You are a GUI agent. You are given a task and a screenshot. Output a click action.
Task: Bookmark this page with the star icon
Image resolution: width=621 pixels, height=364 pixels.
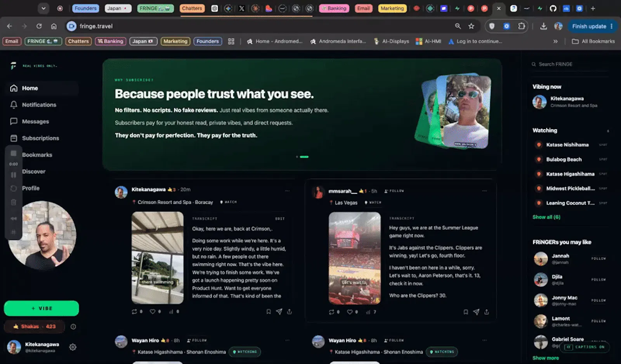[x=471, y=26]
